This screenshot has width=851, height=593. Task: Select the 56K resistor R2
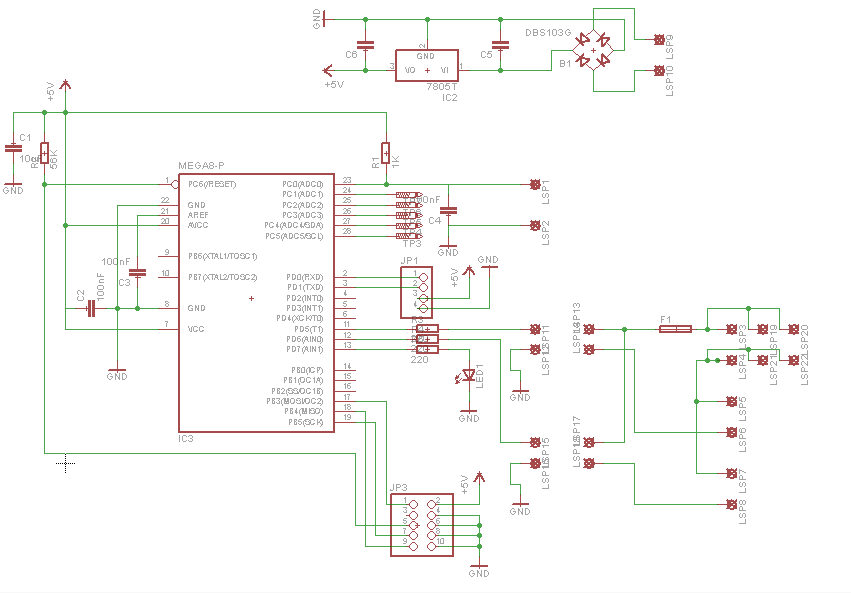[45, 153]
